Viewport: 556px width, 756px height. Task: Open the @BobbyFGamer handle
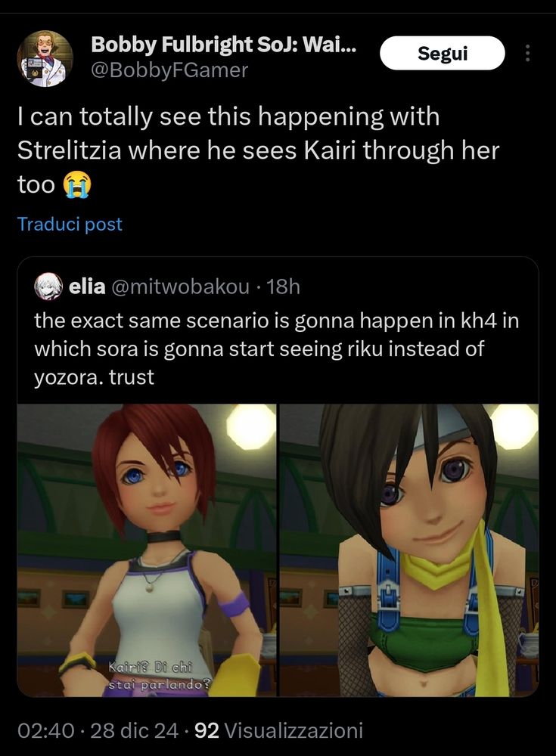(169, 70)
